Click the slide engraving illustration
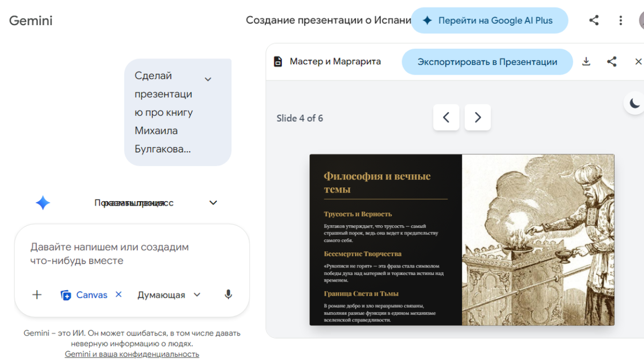This screenshot has height=362, width=644. point(538,240)
